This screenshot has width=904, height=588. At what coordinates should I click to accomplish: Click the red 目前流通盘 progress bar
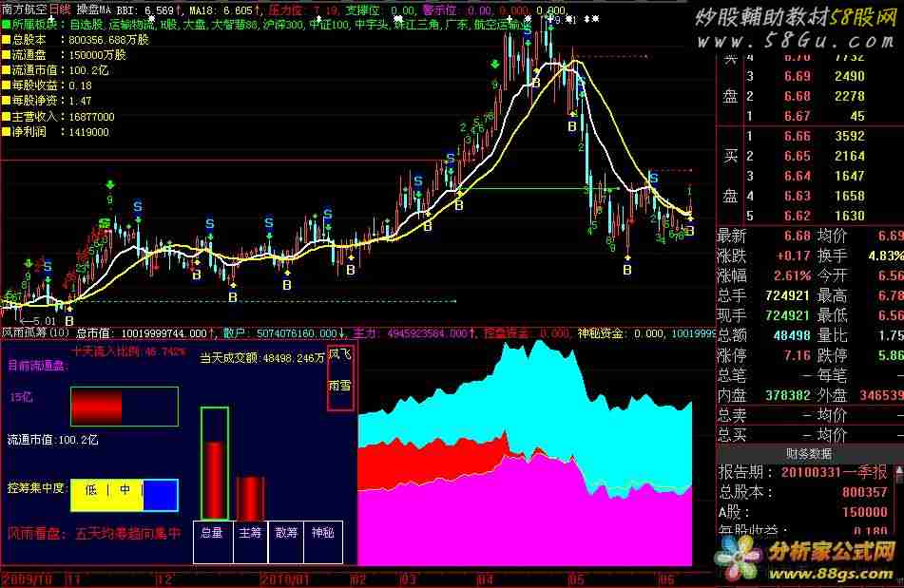coord(96,407)
